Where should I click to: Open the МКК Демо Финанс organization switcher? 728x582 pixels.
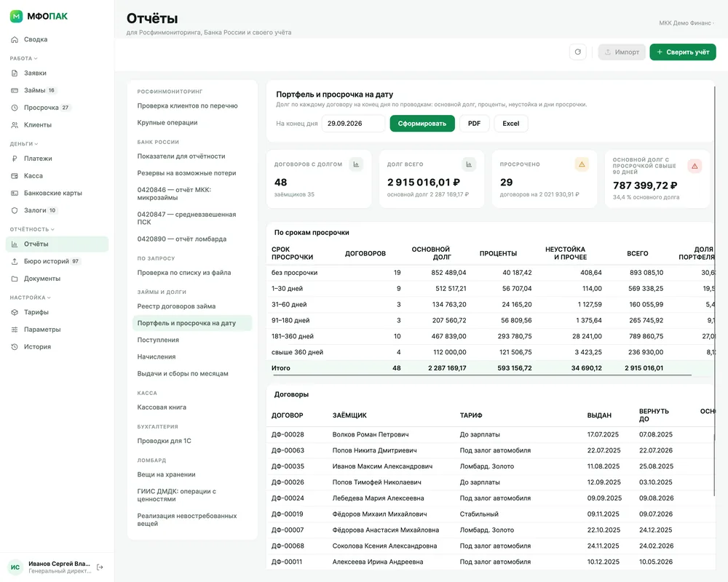[687, 23]
